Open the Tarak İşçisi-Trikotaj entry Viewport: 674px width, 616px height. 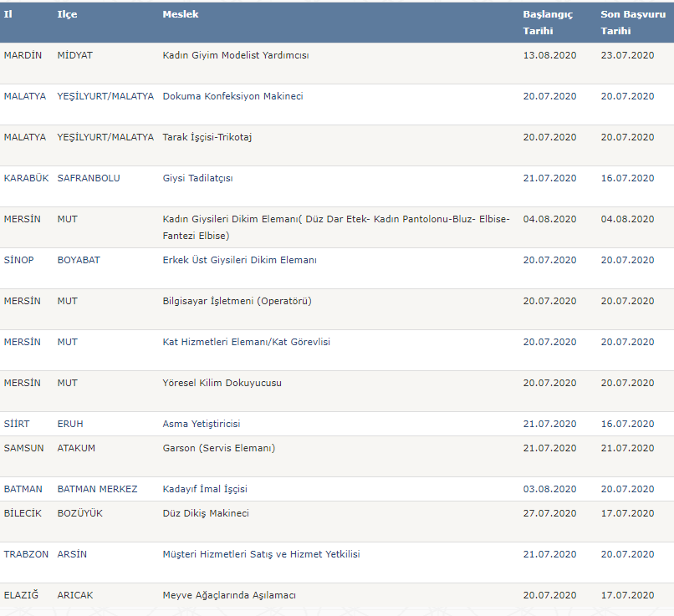click(x=207, y=137)
